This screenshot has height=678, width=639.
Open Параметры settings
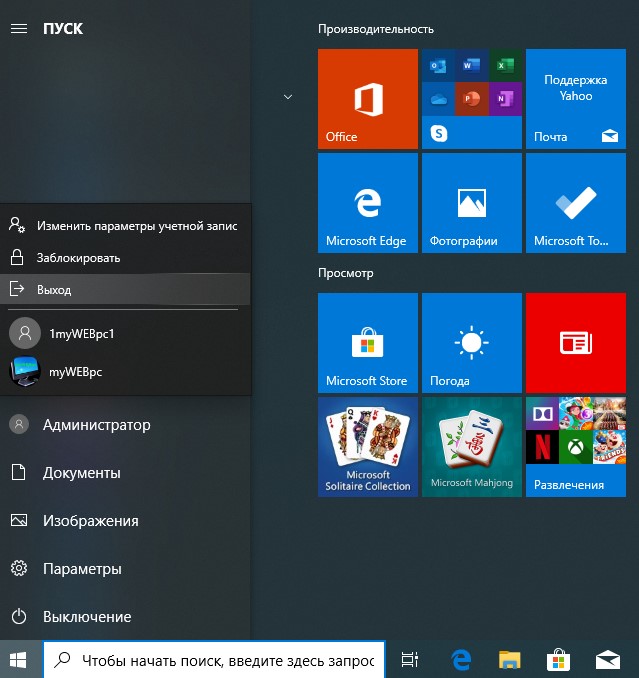(x=125, y=569)
